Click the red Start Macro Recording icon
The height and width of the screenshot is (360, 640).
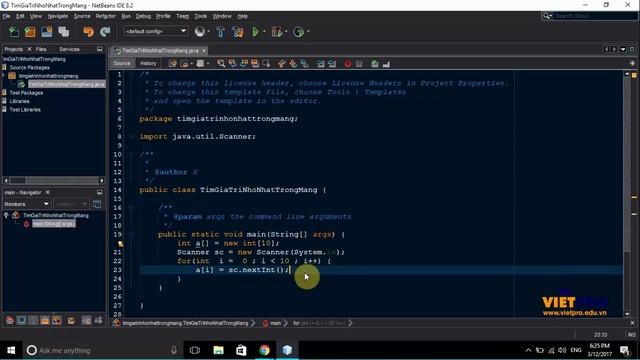pos(347,63)
